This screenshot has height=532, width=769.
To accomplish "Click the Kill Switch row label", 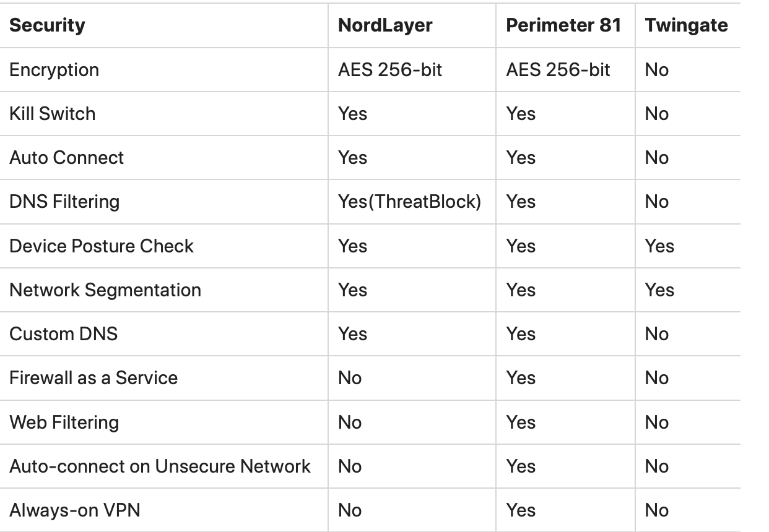I will [x=53, y=114].
